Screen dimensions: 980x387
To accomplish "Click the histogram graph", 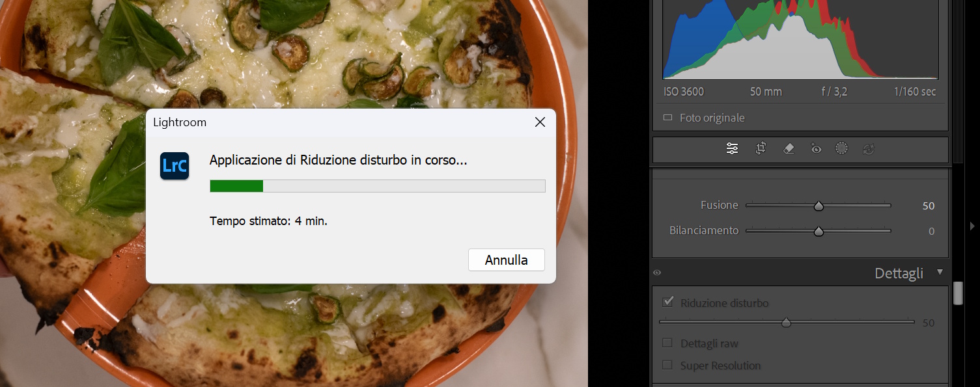I will point(800,40).
